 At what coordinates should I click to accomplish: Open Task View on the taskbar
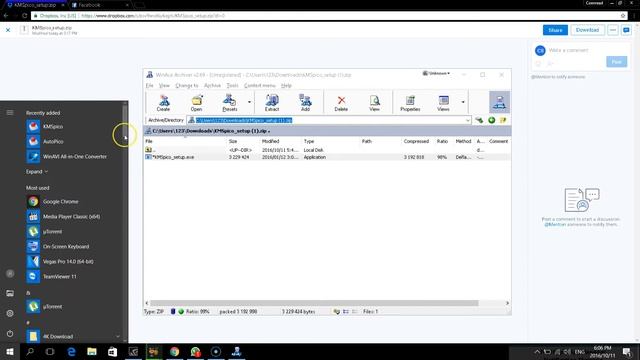point(50,351)
